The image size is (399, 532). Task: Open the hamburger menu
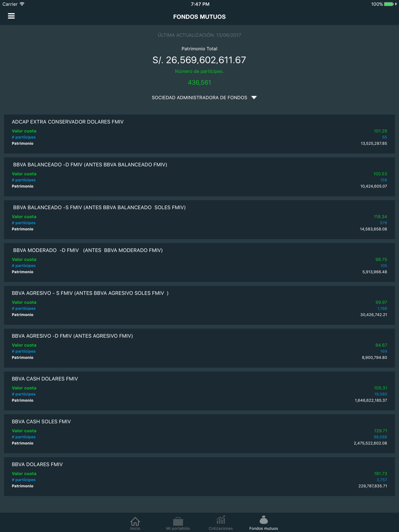tap(11, 16)
